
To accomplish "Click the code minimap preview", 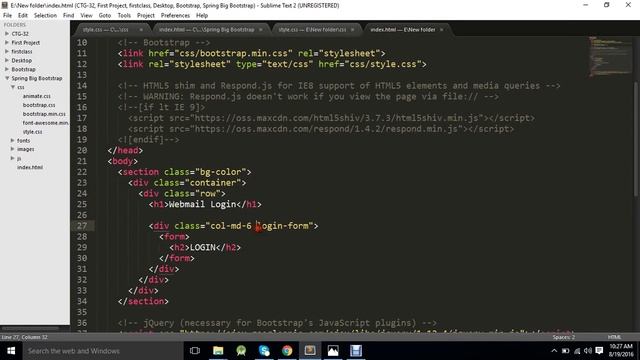I will (610, 57).
